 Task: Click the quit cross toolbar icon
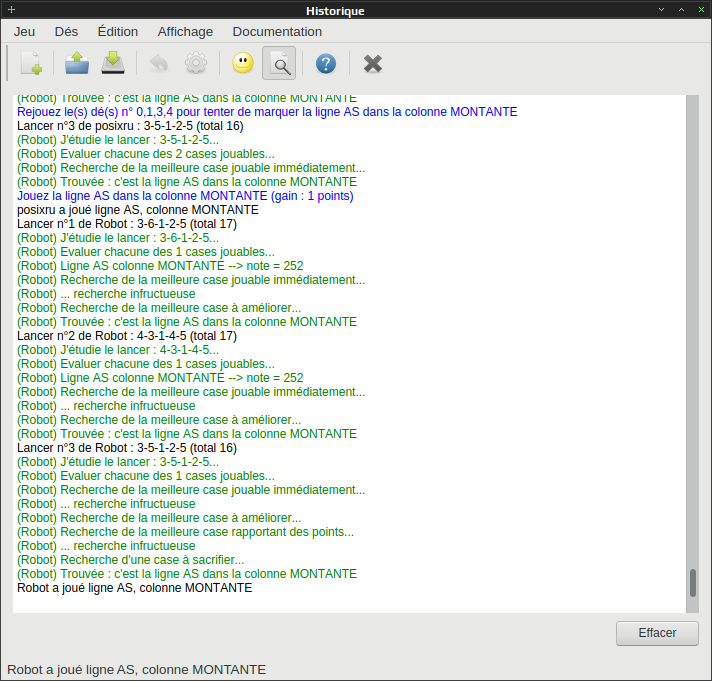[x=373, y=63]
